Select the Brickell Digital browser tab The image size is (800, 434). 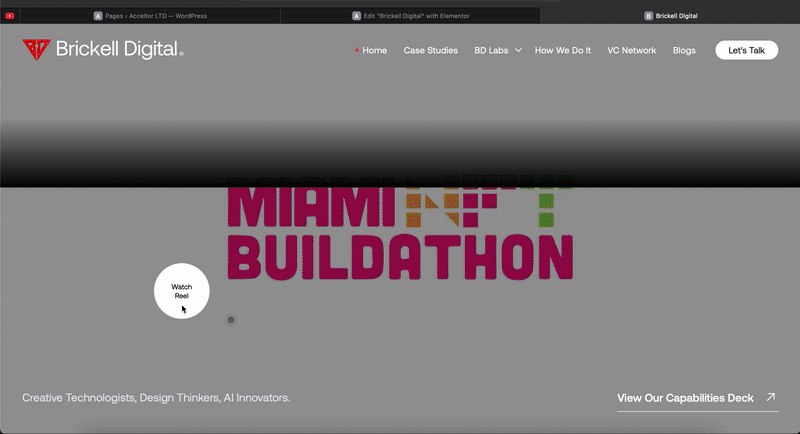click(x=670, y=16)
